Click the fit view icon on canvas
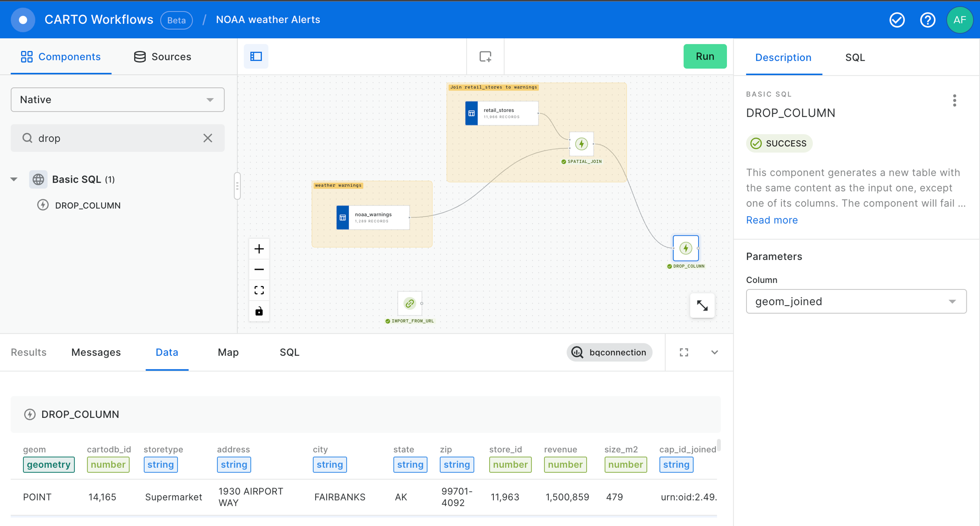980x526 pixels. tap(259, 290)
